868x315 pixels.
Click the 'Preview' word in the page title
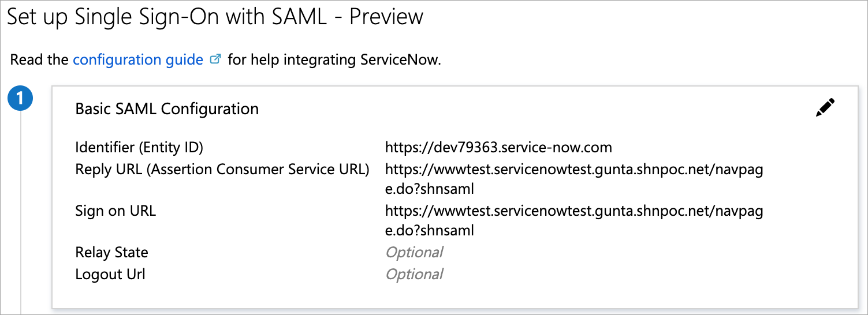386,16
